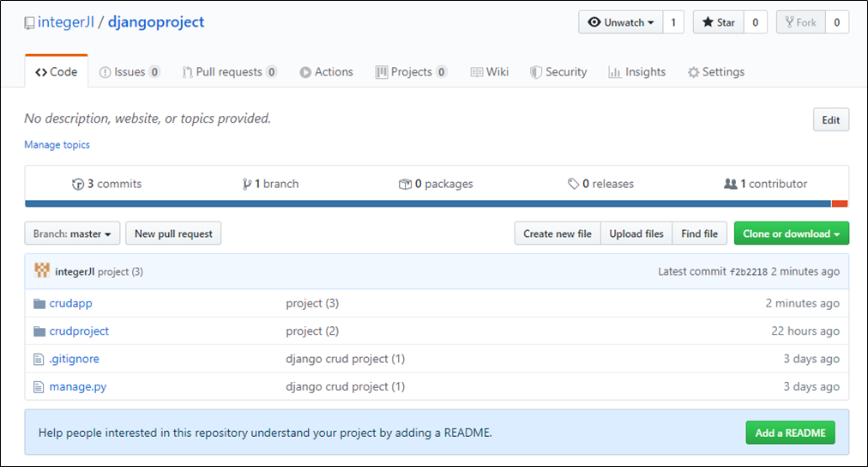Click Add a README button
The height and width of the screenshot is (467, 868).
click(791, 433)
